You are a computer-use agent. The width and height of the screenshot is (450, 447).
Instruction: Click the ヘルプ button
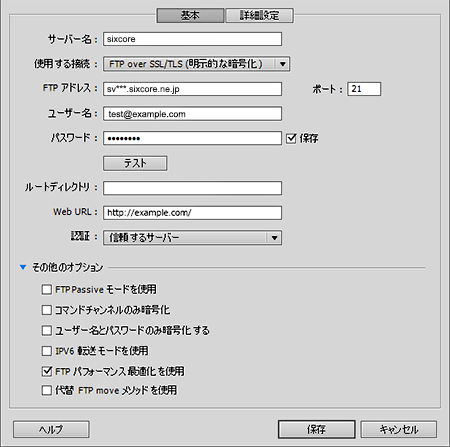tap(51, 429)
